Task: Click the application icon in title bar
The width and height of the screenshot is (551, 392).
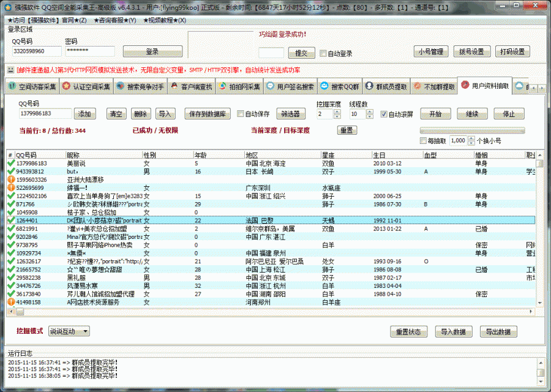Action: point(8,7)
